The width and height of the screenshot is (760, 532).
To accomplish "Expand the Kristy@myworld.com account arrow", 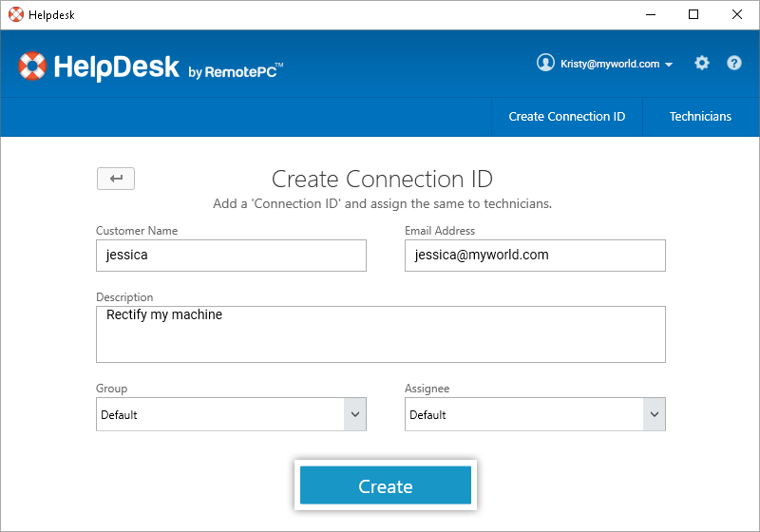I will click(x=669, y=65).
